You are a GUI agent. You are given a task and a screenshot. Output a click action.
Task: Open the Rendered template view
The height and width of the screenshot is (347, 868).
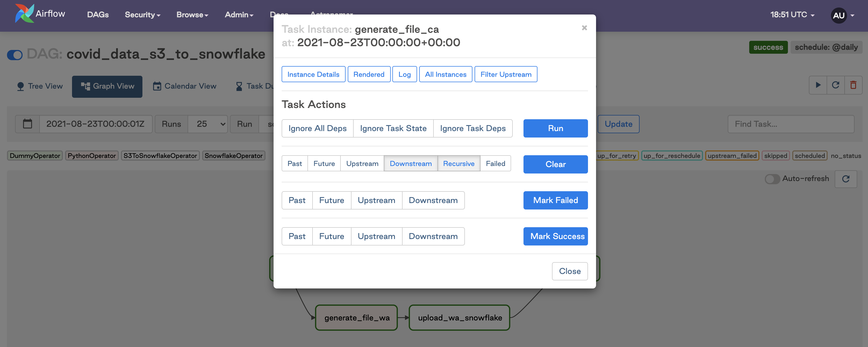coord(369,74)
